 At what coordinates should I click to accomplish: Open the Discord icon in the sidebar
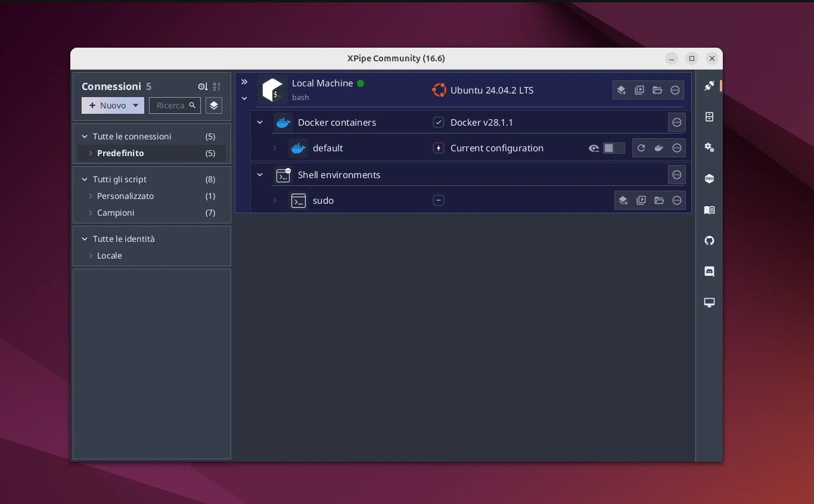[x=709, y=272]
